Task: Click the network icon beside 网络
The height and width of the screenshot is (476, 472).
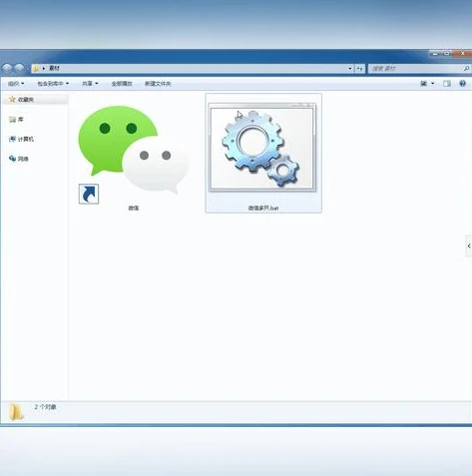Action: coord(12,159)
